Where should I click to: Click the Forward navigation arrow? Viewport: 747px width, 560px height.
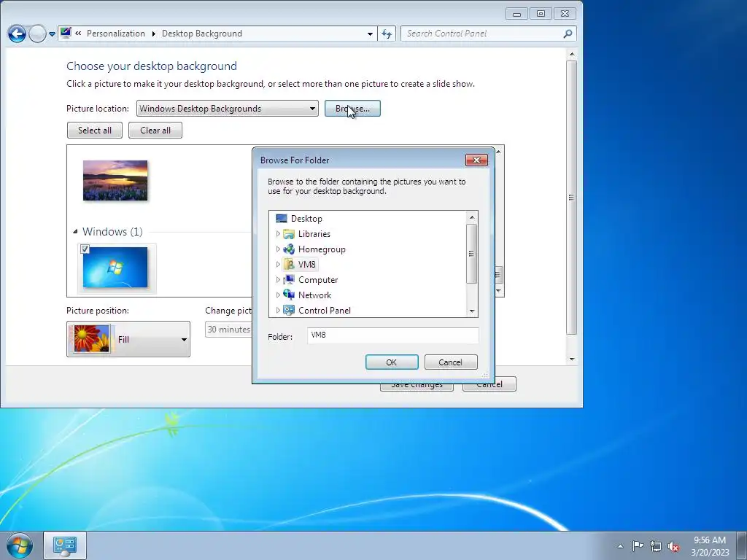coord(37,34)
